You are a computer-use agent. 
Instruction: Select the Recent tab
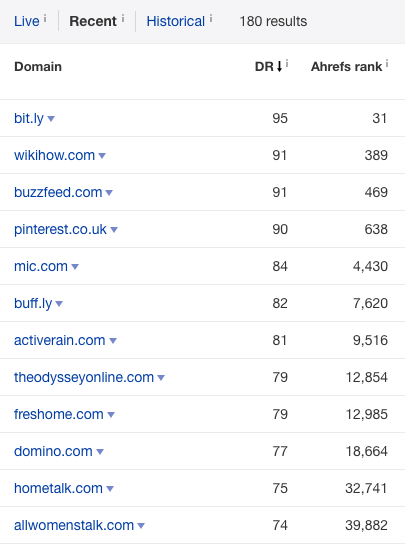pyautogui.click(x=93, y=22)
